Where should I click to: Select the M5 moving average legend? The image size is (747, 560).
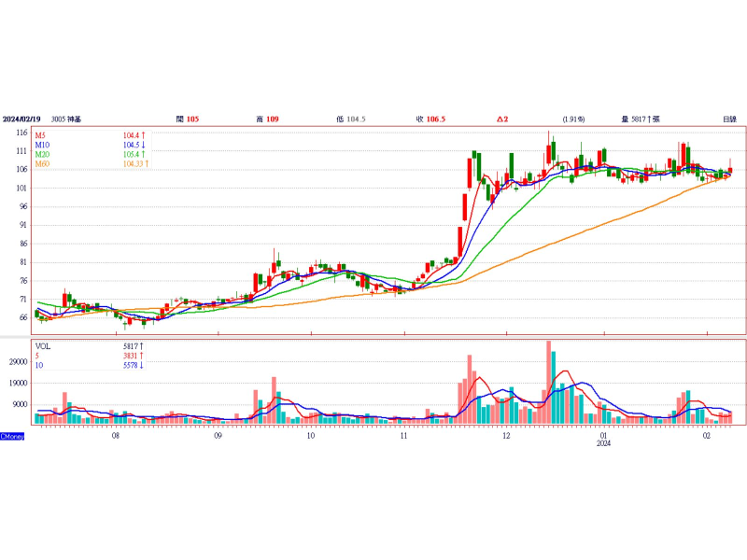click(41, 135)
